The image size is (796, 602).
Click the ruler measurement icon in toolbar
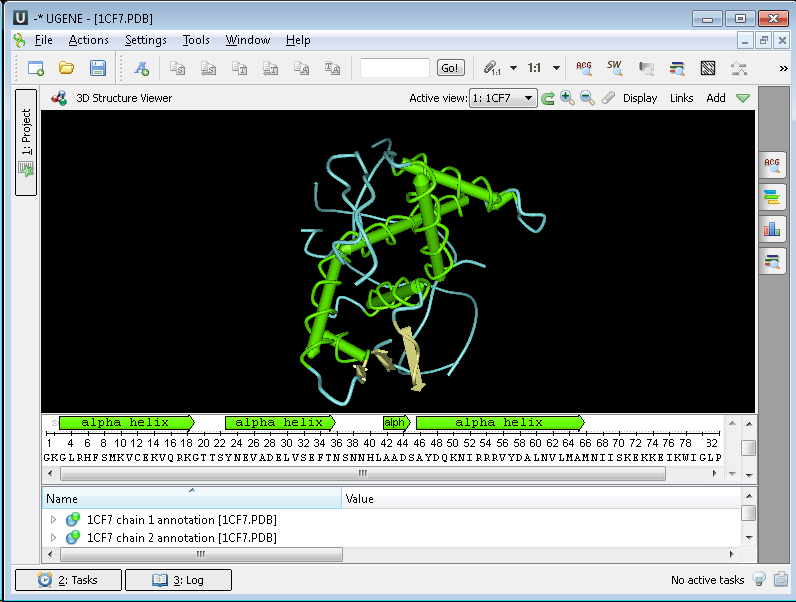coord(491,68)
